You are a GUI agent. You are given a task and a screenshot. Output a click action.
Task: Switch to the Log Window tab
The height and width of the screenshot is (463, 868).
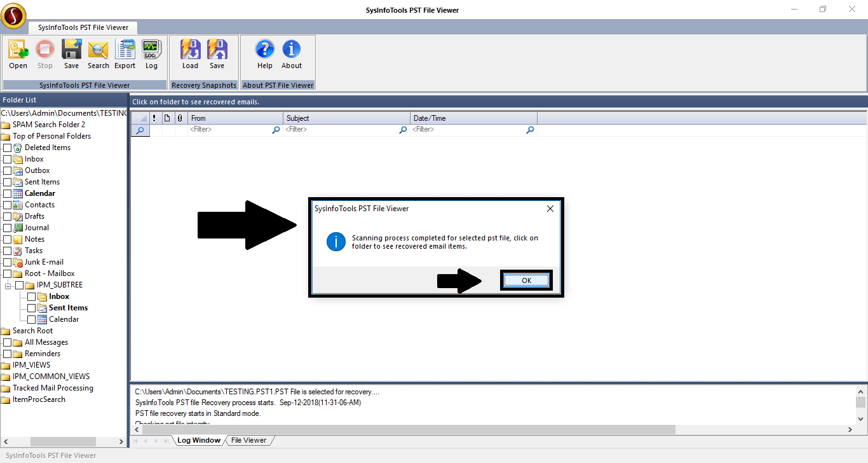click(198, 440)
